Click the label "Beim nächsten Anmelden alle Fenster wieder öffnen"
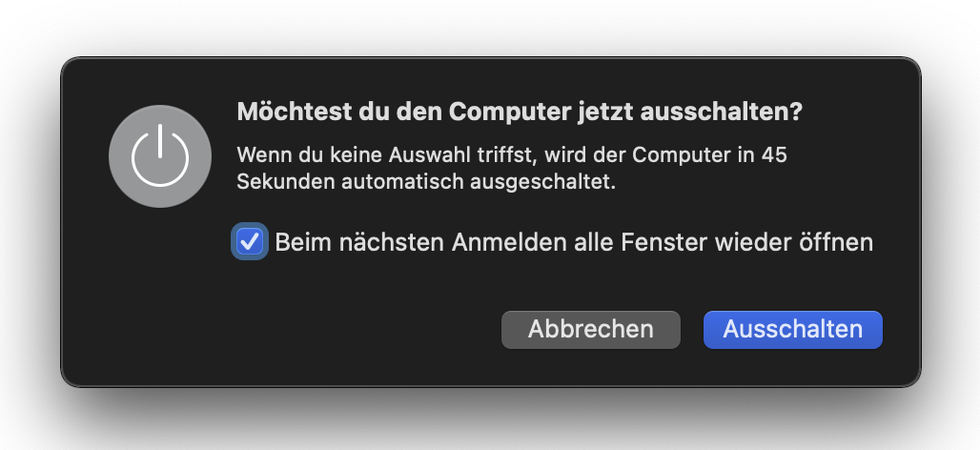Screen dimensions: 980x450 [x=574, y=242]
